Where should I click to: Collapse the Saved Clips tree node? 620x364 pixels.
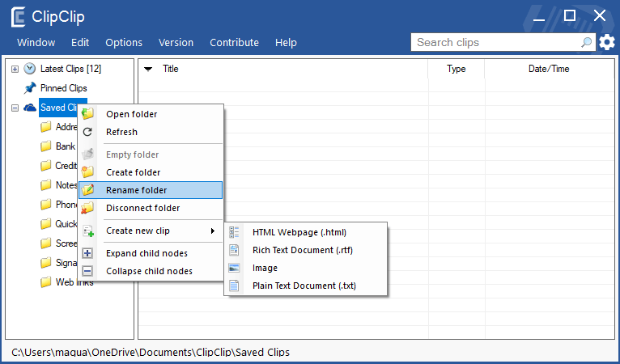click(15, 108)
